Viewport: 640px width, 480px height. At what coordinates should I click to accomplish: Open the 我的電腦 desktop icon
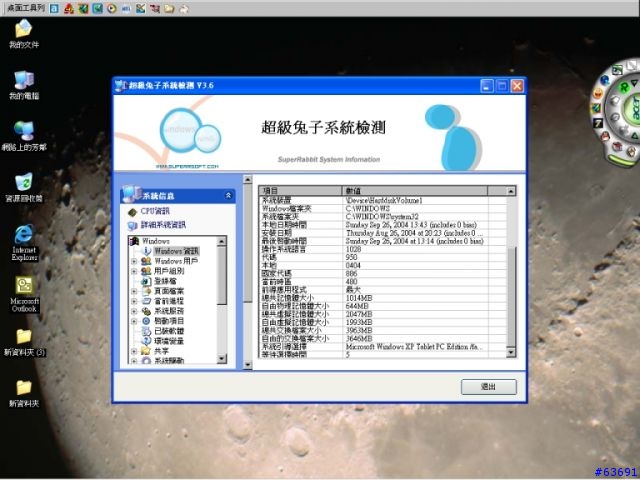[24, 85]
